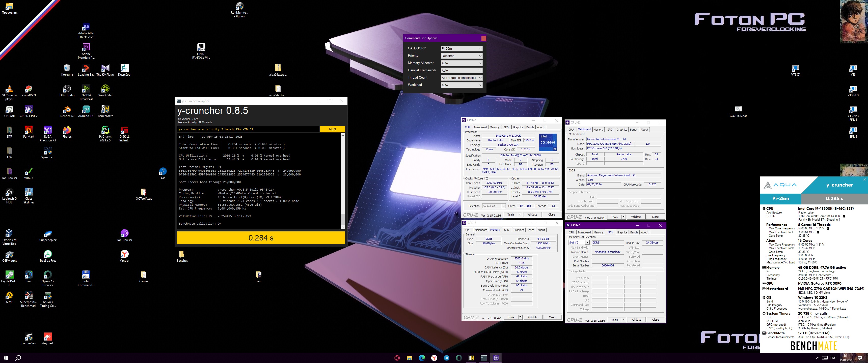Viewport: 868px width, 363px height.
Task: Switch to Mainboard tab in CPU-Z CPU window
Action: tap(480, 127)
